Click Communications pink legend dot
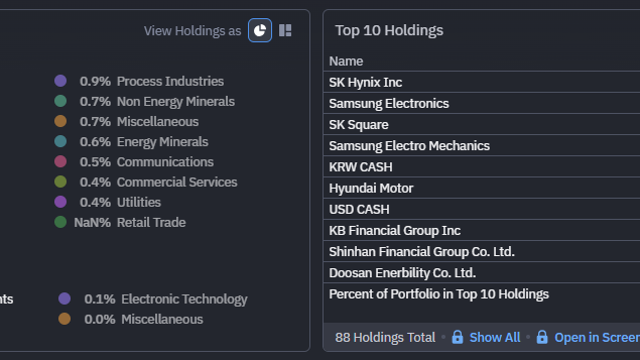The image size is (640, 360). coord(60,161)
